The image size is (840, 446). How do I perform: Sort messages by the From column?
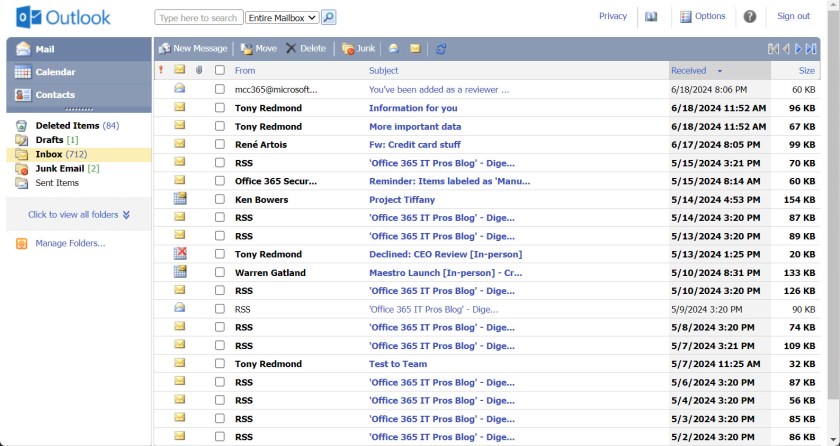(245, 70)
